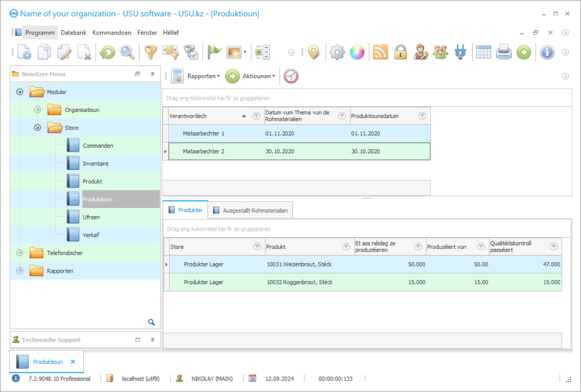581x392 pixels.
Task: Switch to the Produkter tab
Action: (185, 210)
